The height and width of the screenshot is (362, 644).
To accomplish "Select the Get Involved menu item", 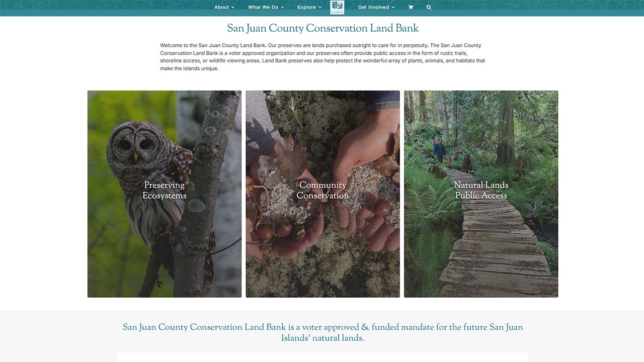I will click(373, 8).
